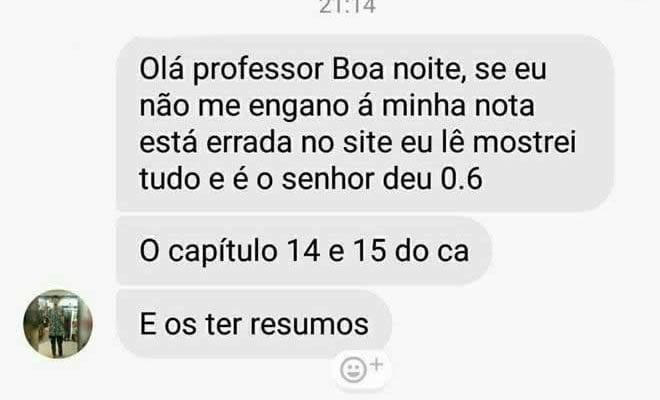This screenshot has width=660, height=400.
Task: Click the 21:14 timestamp at the top
Action: click(347, 7)
